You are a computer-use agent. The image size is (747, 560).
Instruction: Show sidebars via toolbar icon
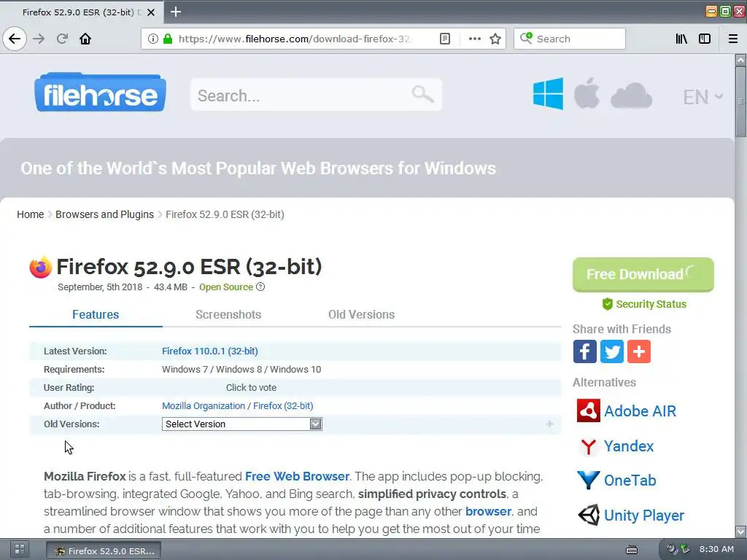pos(705,39)
